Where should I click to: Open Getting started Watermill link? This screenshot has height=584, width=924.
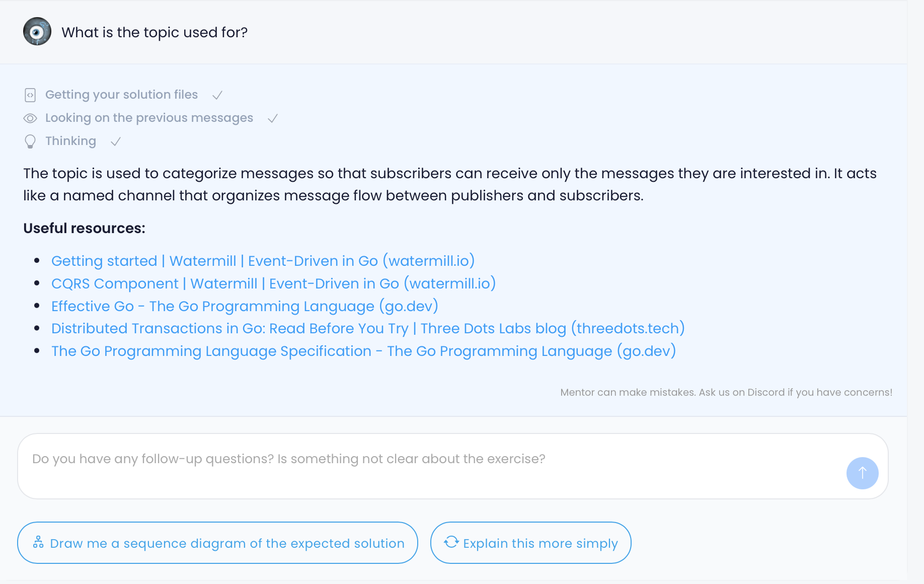263,261
